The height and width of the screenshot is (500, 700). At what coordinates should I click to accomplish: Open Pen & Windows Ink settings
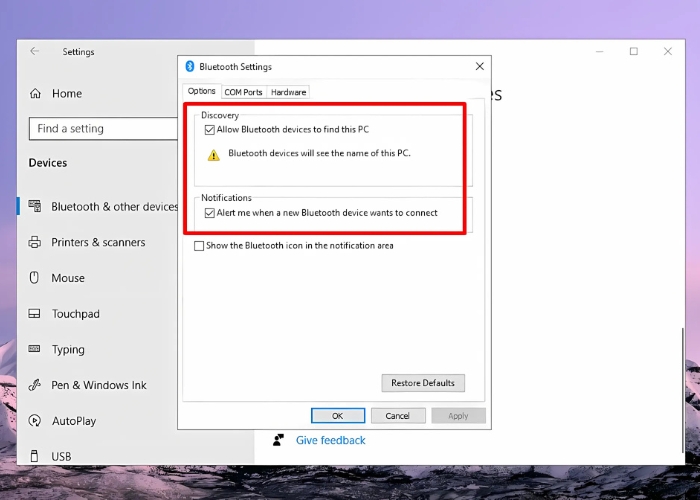pyautogui.click(x=99, y=385)
